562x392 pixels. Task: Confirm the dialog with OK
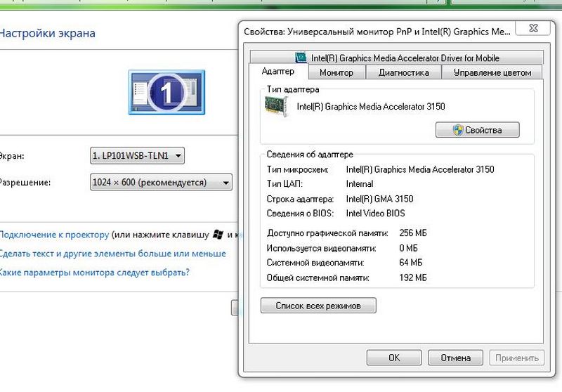pyautogui.click(x=393, y=358)
